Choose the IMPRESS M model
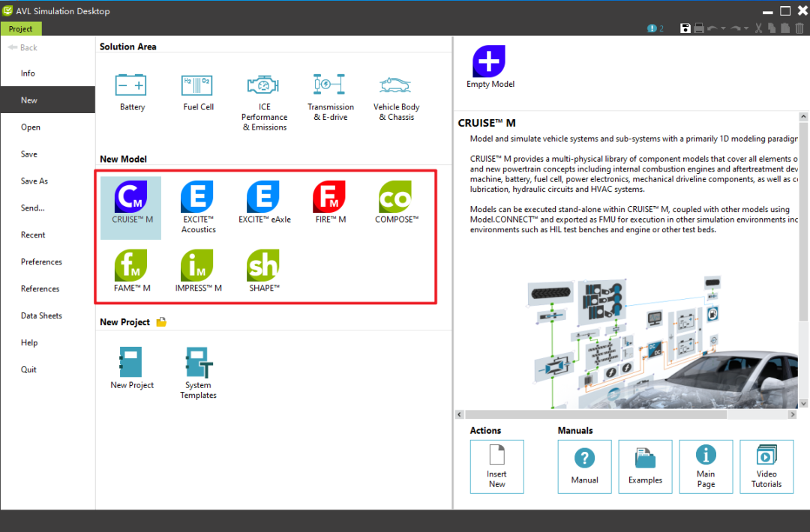 pyautogui.click(x=197, y=265)
